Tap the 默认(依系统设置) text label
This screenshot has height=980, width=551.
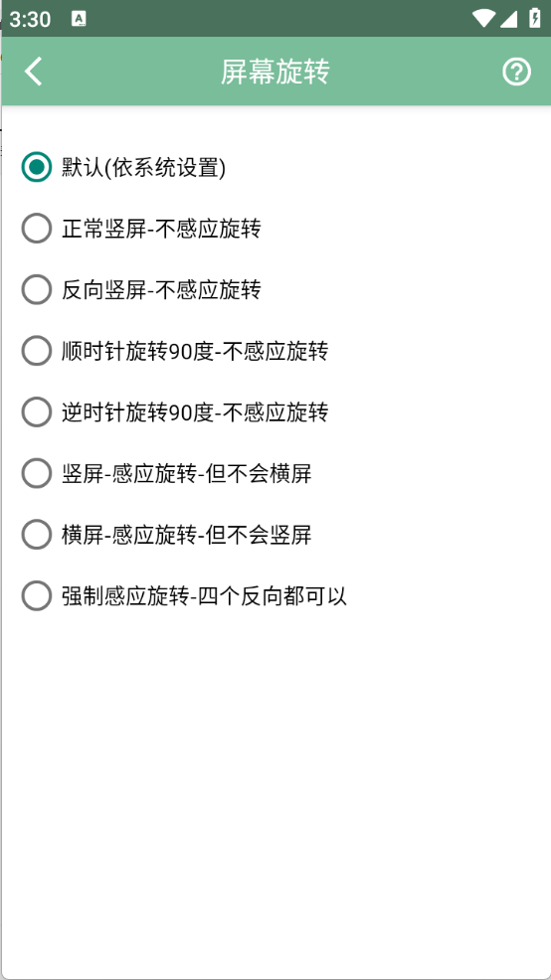click(143, 168)
